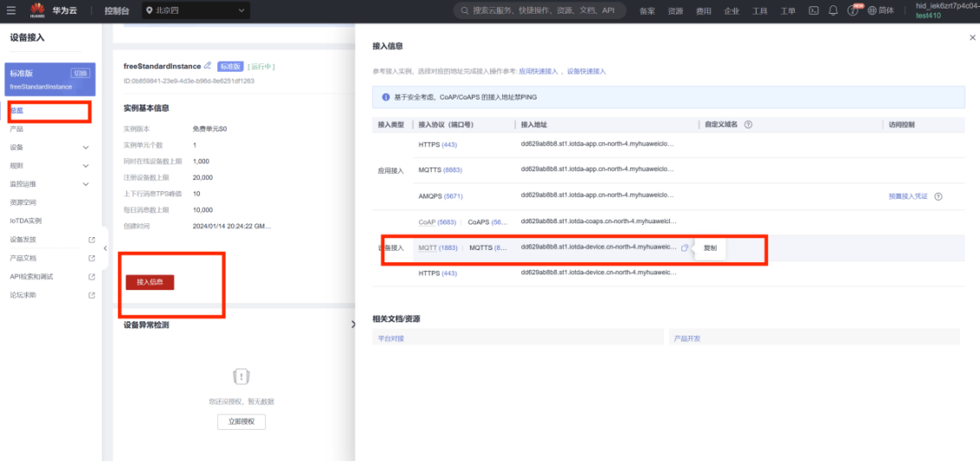The image size is (980, 462).
Task: Click the iotda-coaps access address
Action: 599,221
